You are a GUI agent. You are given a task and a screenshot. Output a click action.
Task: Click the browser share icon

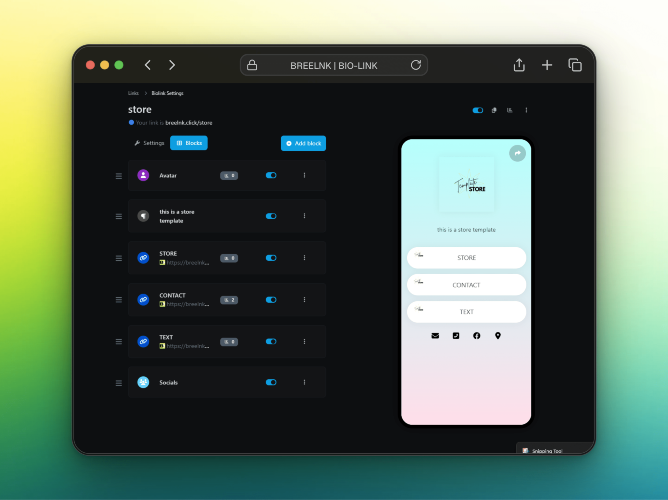point(519,65)
